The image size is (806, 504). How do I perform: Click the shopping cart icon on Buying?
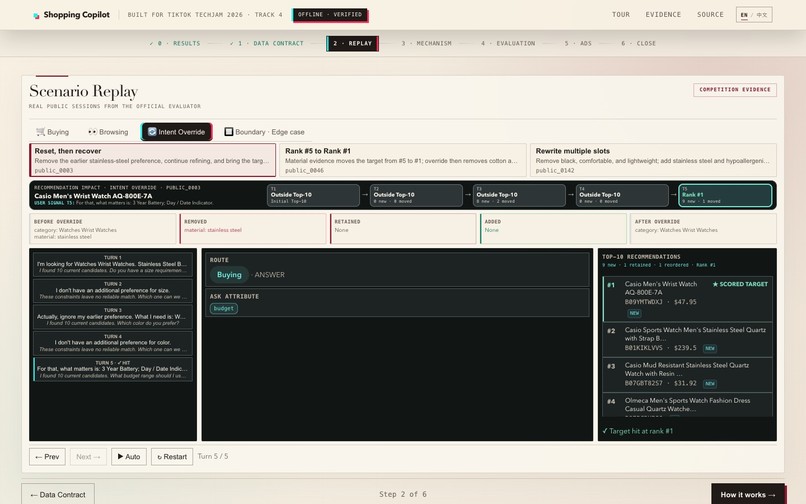pyautogui.click(x=41, y=132)
